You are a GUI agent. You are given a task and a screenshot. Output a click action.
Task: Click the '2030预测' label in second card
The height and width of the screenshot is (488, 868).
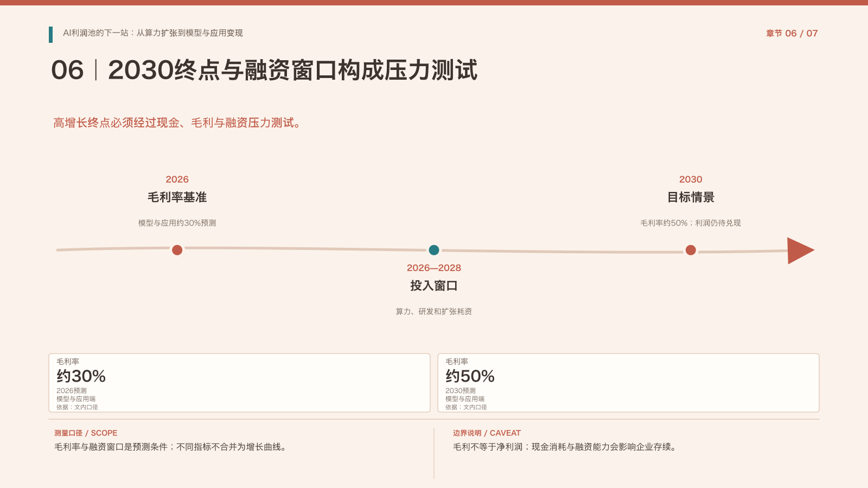[461, 390]
